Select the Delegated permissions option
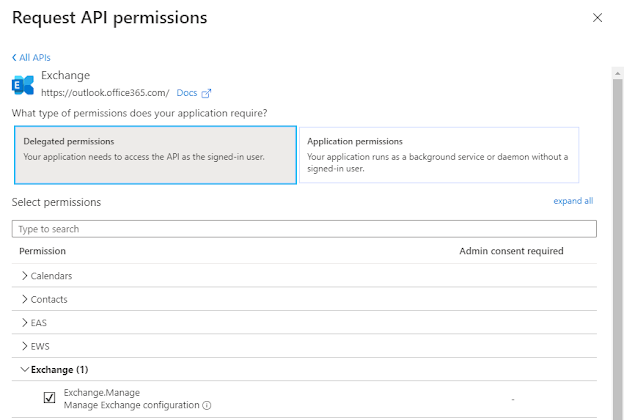This screenshot has height=420, width=624. (155, 155)
